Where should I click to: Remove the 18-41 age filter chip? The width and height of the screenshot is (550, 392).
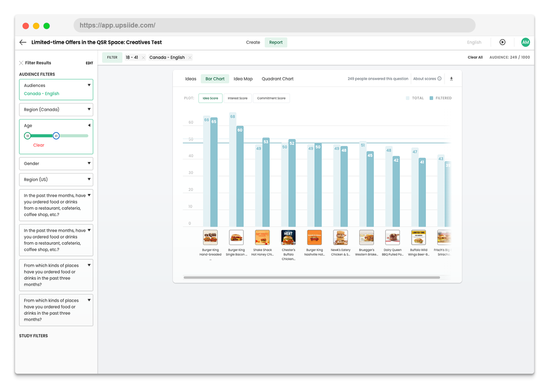tap(143, 57)
